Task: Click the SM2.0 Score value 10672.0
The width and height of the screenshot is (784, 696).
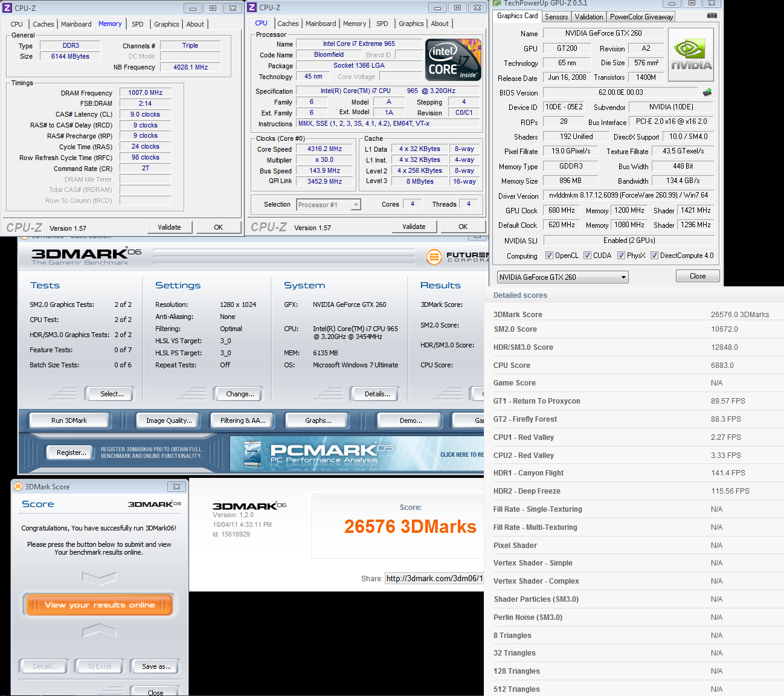Action: pos(724,329)
